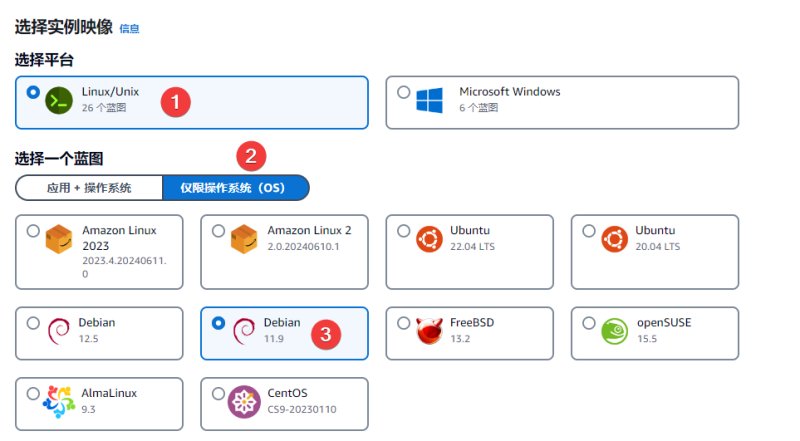The height and width of the screenshot is (441, 800).
Task: Pick the Debian 11.9 blueprint card
Action: coord(284,333)
